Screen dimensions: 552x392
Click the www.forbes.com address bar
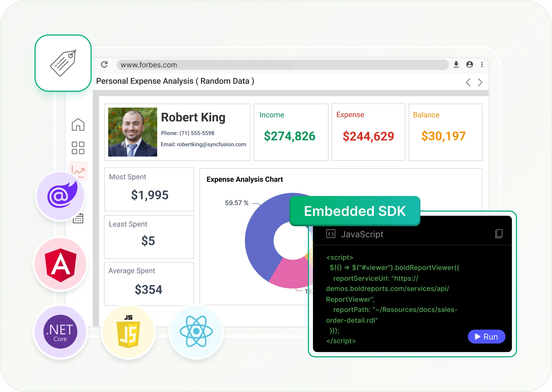click(282, 65)
